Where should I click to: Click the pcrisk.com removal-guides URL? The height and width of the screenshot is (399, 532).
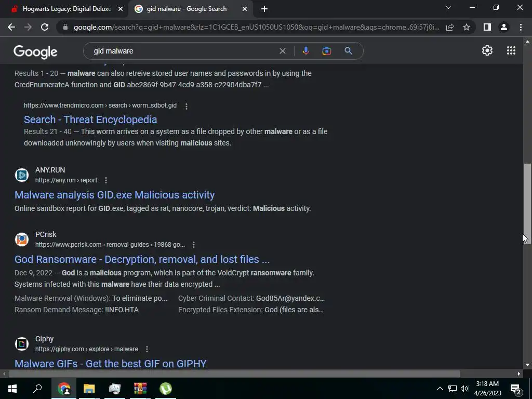[x=110, y=245]
